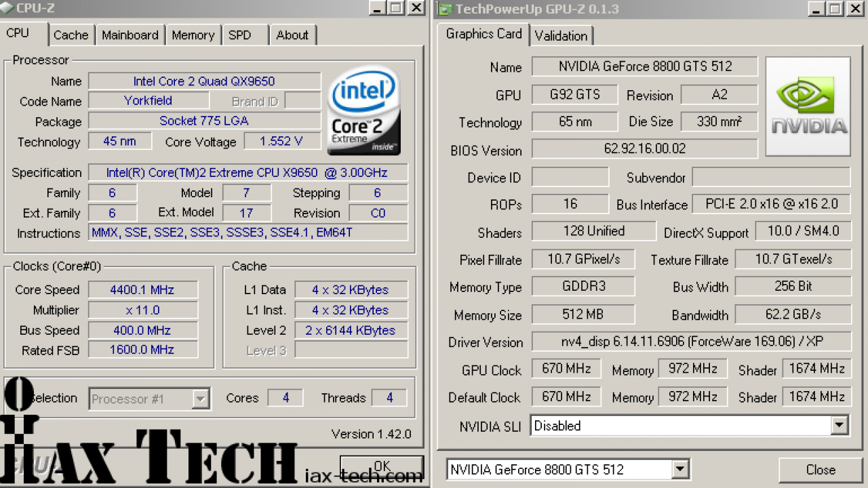Click the empty Device ID field

570,178
